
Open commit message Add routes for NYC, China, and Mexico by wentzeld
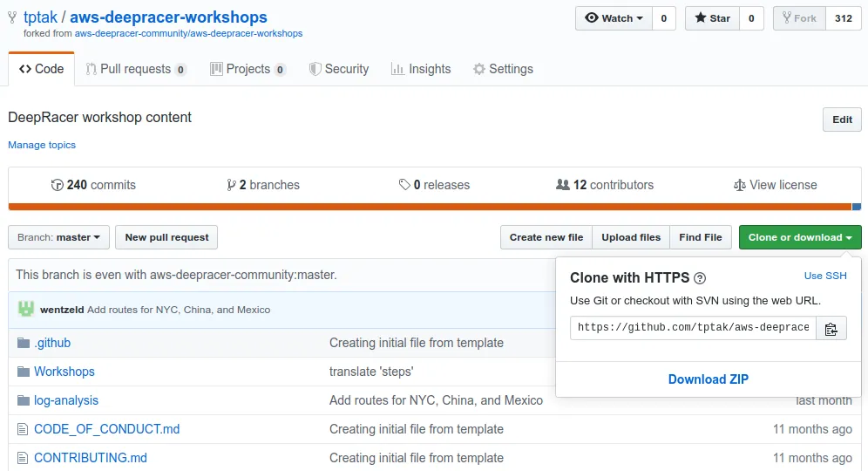coord(179,310)
